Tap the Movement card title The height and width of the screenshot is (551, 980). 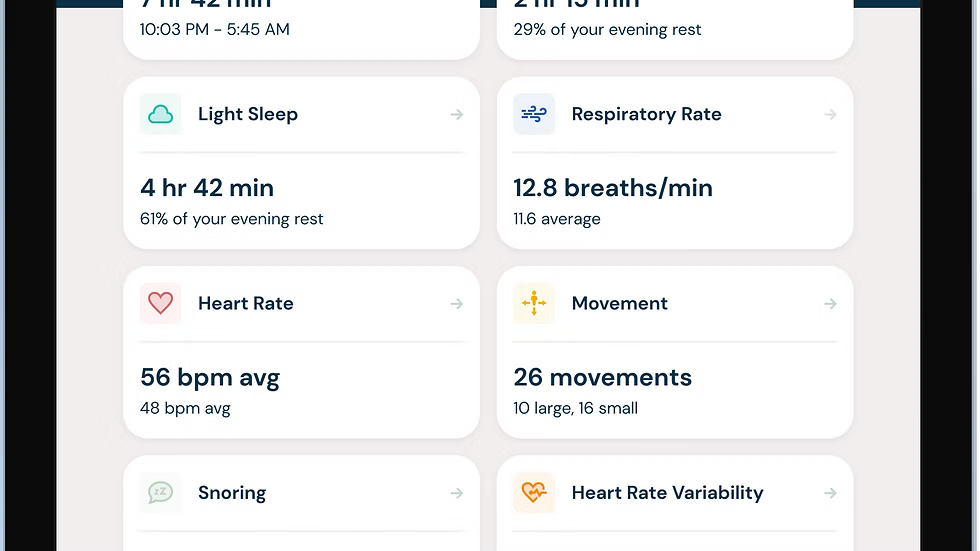pyautogui.click(x=619, y=303)
